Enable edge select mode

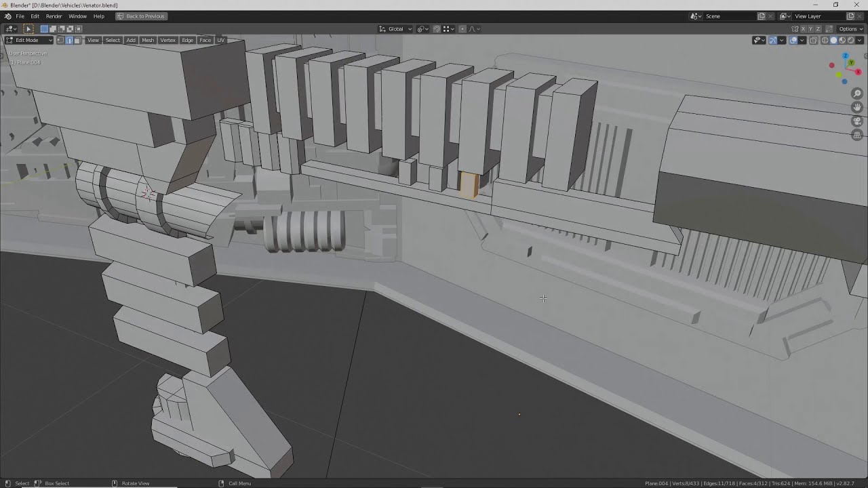click(68, 40)
